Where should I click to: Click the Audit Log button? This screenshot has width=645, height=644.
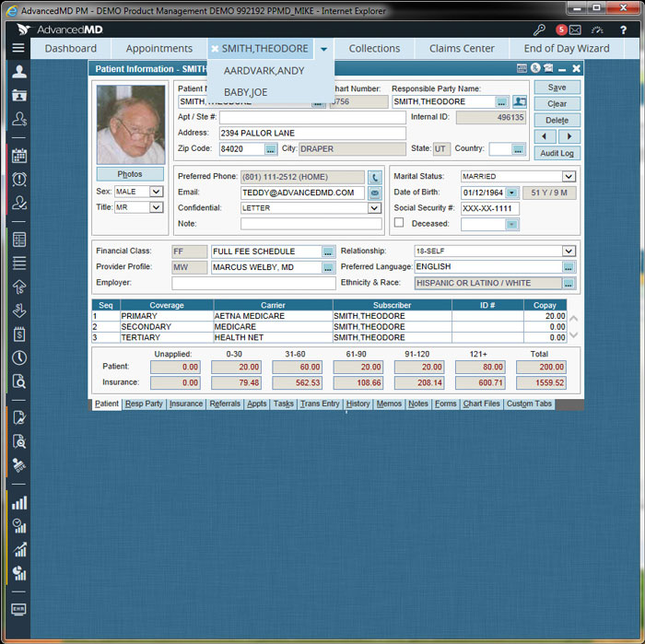click(557, 153)
